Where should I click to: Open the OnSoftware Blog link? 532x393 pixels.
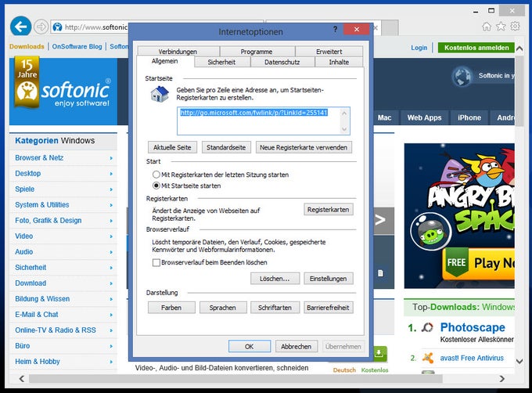[x=77, y=46]
